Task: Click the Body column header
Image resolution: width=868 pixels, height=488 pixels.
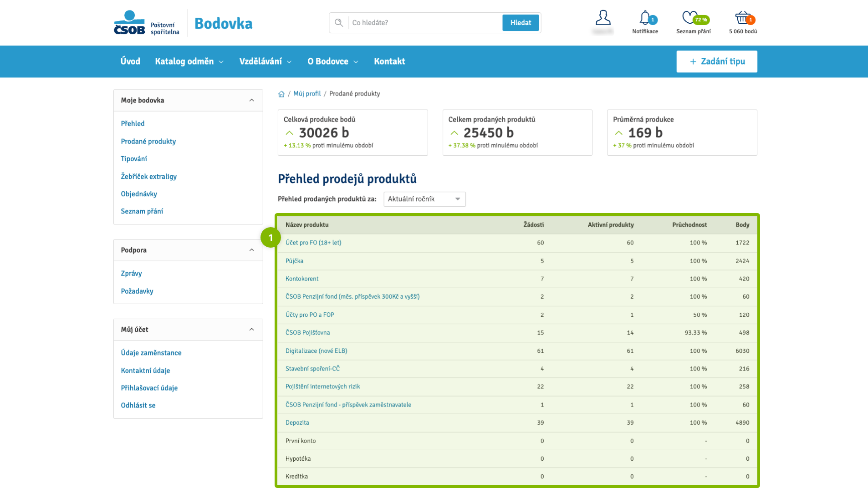Action: 742,225
